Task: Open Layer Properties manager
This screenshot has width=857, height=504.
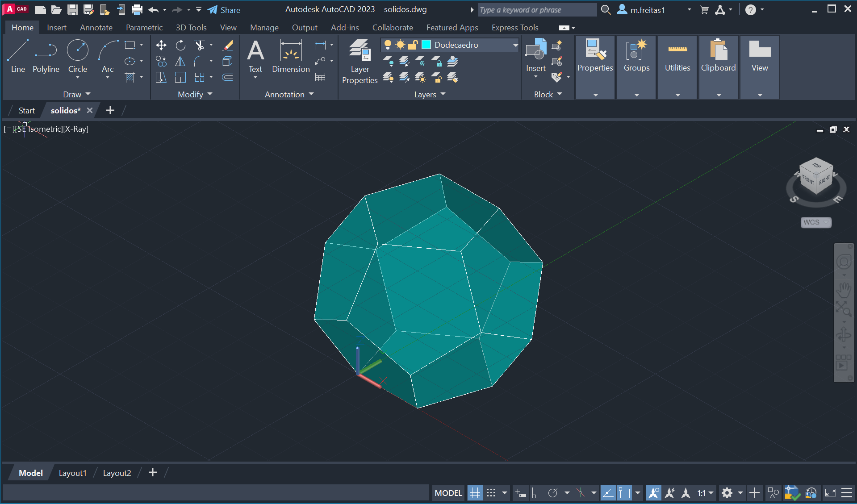Action: point(360,61)
